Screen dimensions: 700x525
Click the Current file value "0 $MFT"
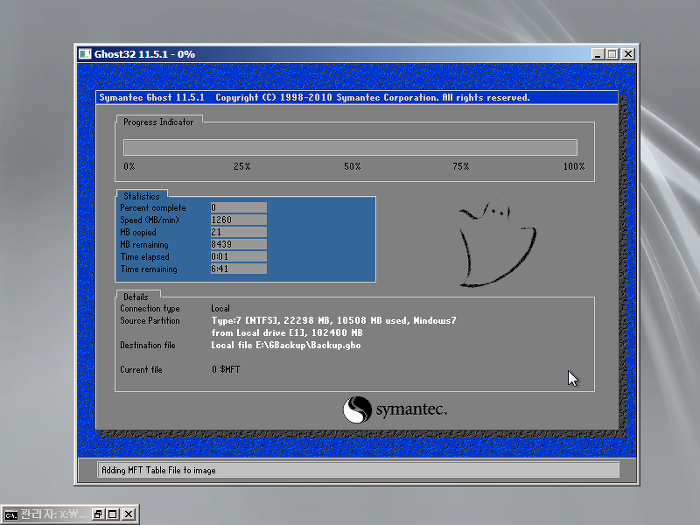click(x=226, y=370)
